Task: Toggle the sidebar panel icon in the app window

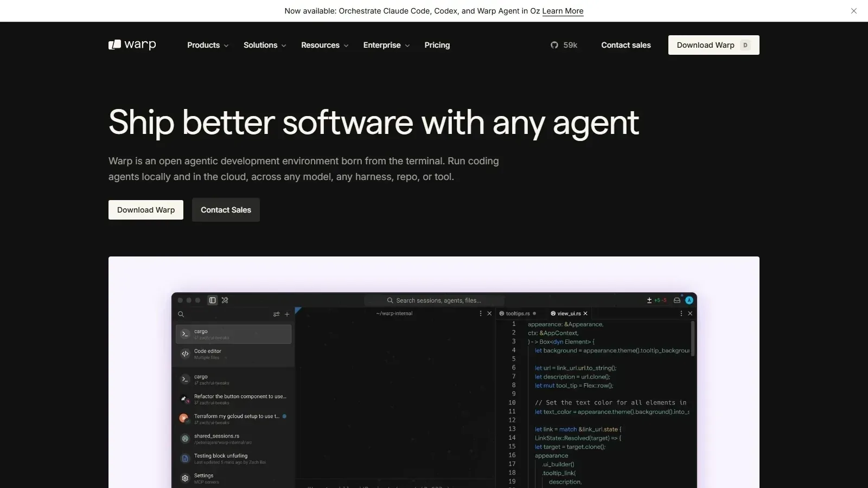Action: click(213, 300)
